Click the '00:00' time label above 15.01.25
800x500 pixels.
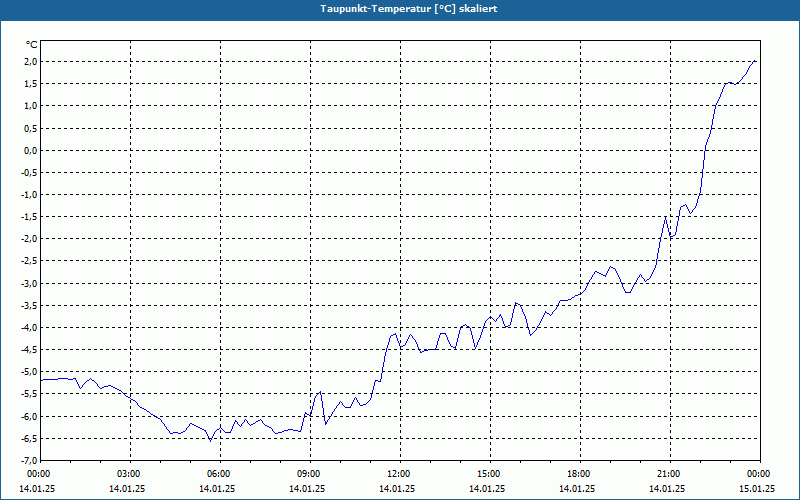pyautogui.click(x=760, y=474)
